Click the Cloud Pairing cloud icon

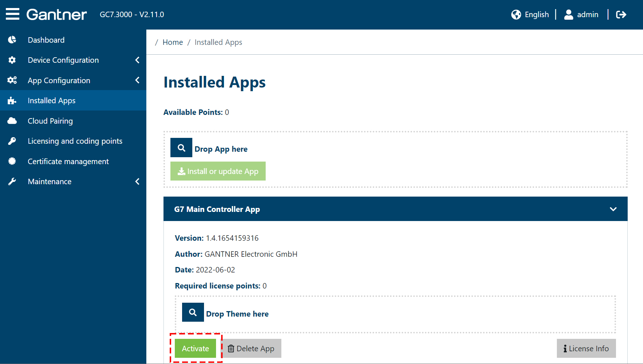(12, 121)
